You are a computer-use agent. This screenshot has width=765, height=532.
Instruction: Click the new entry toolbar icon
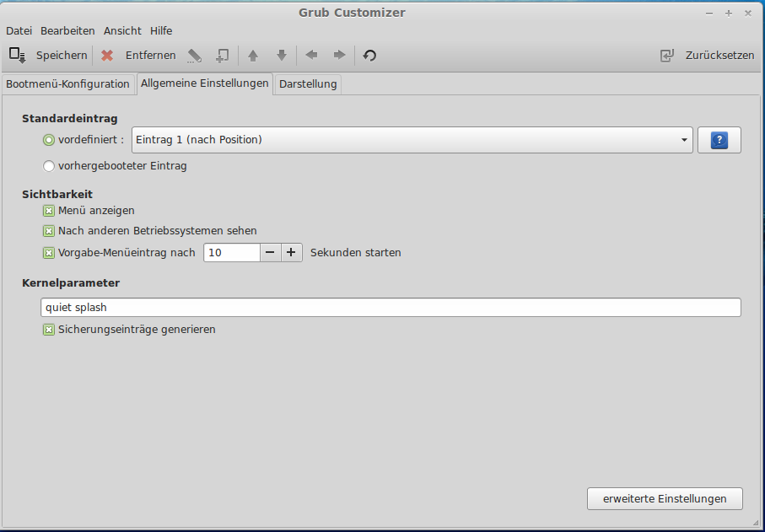tap(223, 56)
